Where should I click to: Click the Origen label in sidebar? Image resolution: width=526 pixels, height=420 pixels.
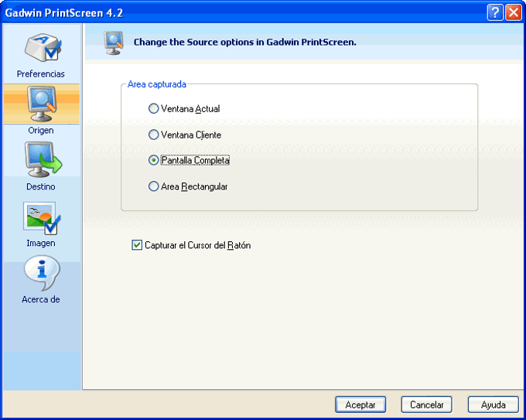tap(40, 130)
